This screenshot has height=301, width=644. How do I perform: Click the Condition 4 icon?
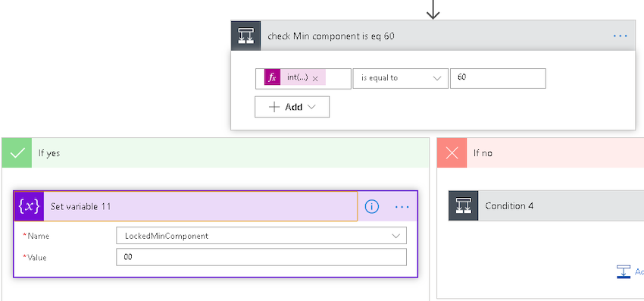point(463,205)
